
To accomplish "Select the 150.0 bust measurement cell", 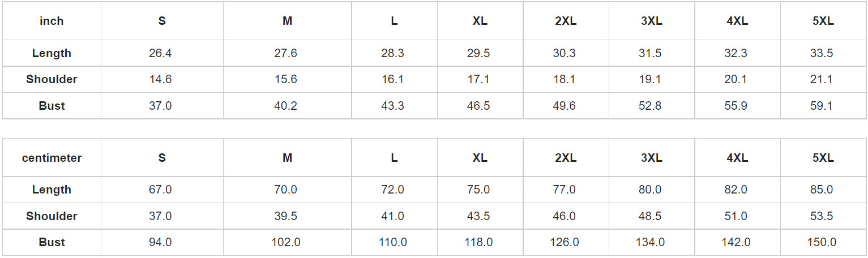I will point(821,243).
